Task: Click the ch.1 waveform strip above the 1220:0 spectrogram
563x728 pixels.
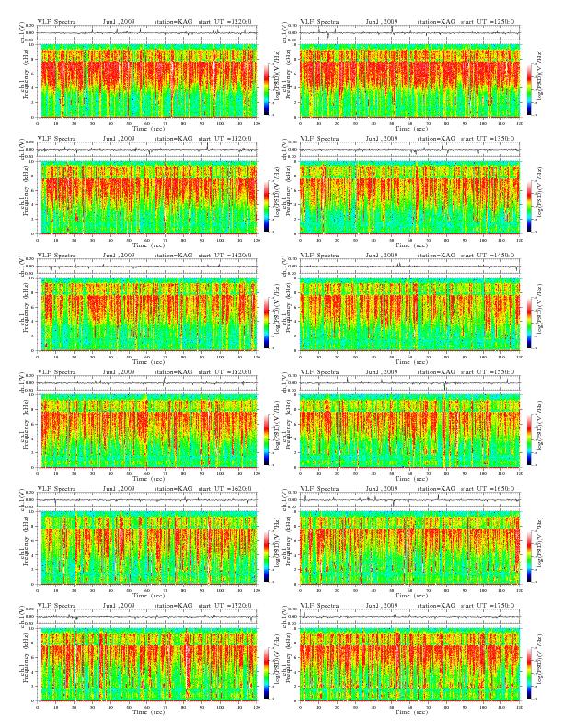Action: tap(147, 32)
